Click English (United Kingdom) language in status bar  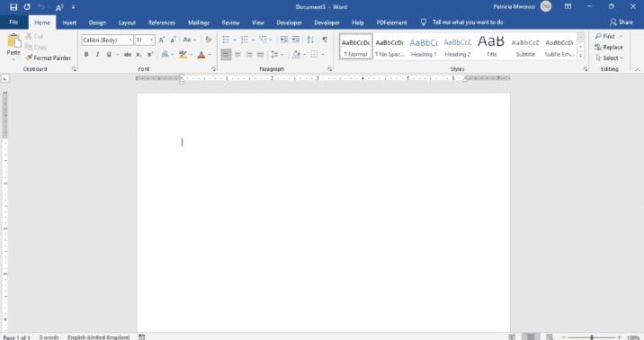tap(99, 337)
